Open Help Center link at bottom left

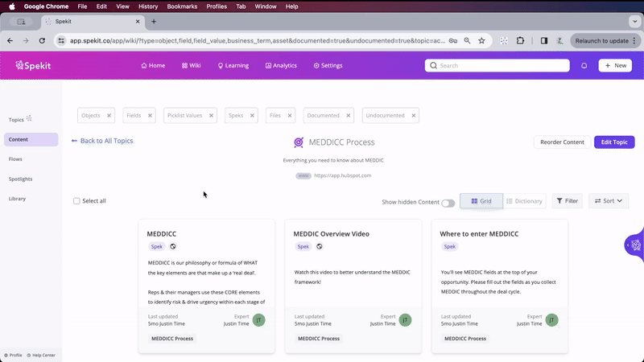click(x=41, y=355)
